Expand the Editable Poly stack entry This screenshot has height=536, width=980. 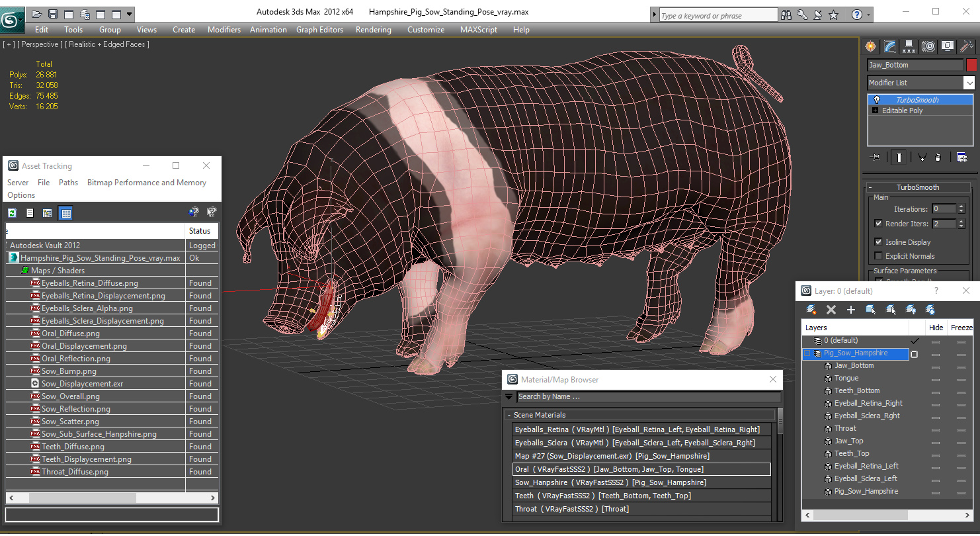[876, 111]
